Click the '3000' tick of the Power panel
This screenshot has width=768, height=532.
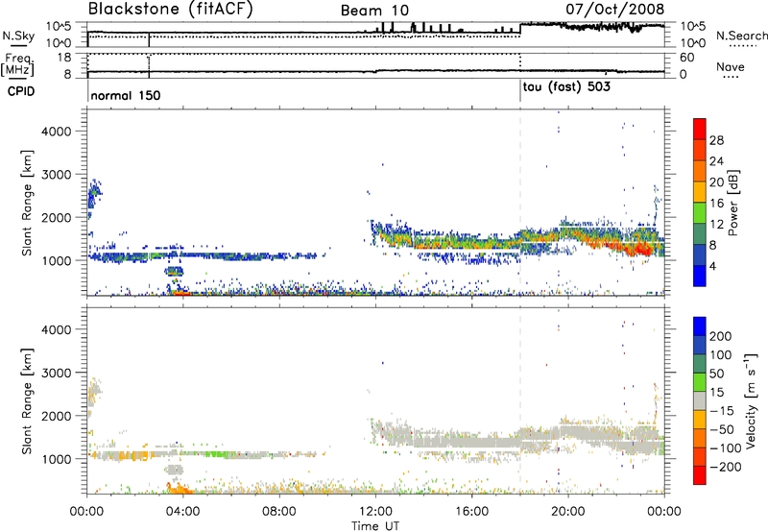pos(57,175)
